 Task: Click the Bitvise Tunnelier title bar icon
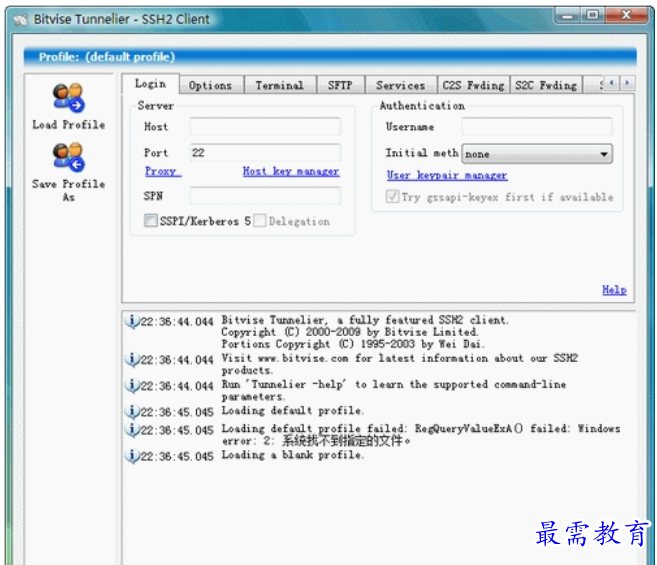point(20,19)
